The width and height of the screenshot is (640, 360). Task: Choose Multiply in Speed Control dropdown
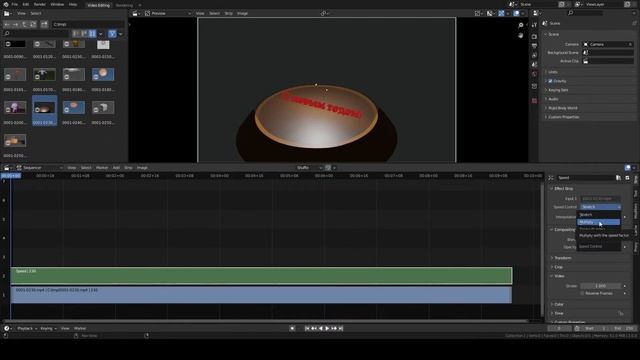[x=598, y=222]
